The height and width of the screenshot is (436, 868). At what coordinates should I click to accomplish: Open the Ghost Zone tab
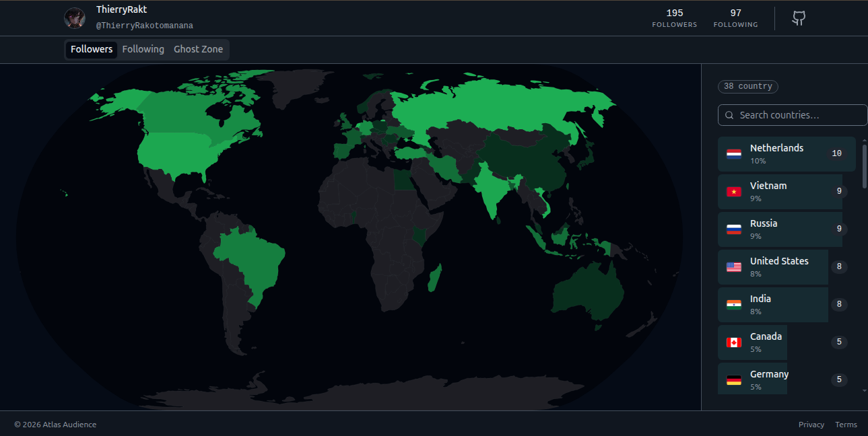point(198,49)
